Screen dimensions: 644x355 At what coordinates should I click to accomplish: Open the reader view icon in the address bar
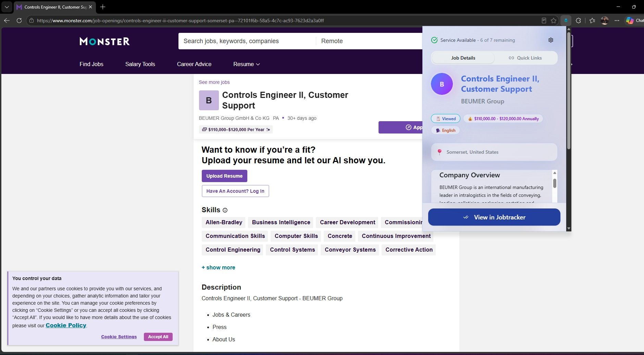click(544, 21)
